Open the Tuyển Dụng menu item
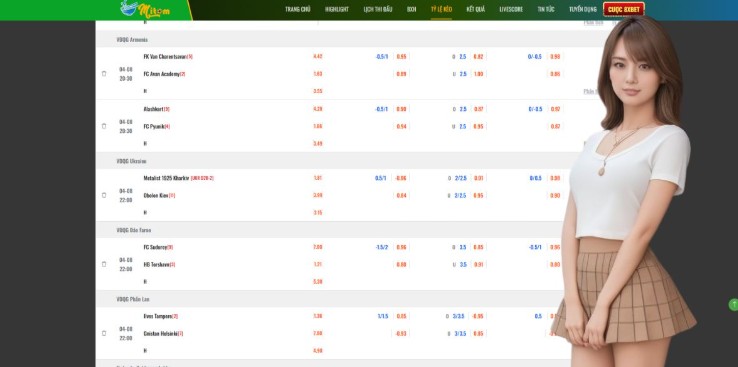The height and width of the screenshot is (367, 738). (583, 9)
